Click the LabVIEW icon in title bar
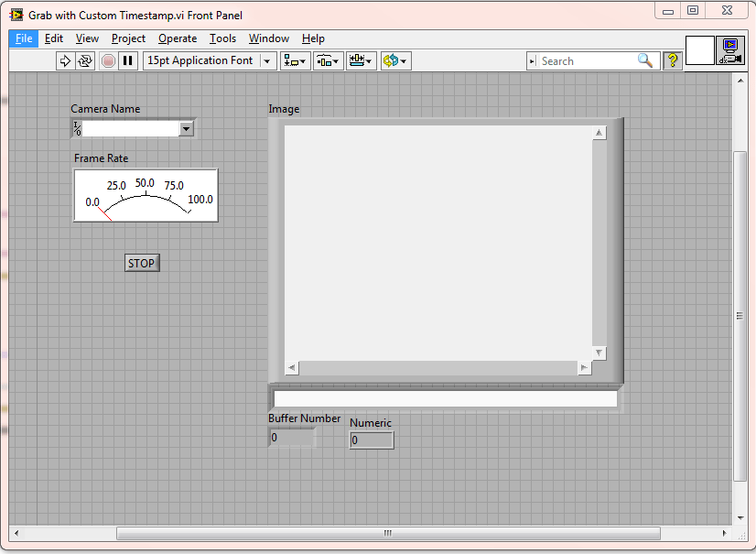Screen dimensions: 756x554 (16, 15)
